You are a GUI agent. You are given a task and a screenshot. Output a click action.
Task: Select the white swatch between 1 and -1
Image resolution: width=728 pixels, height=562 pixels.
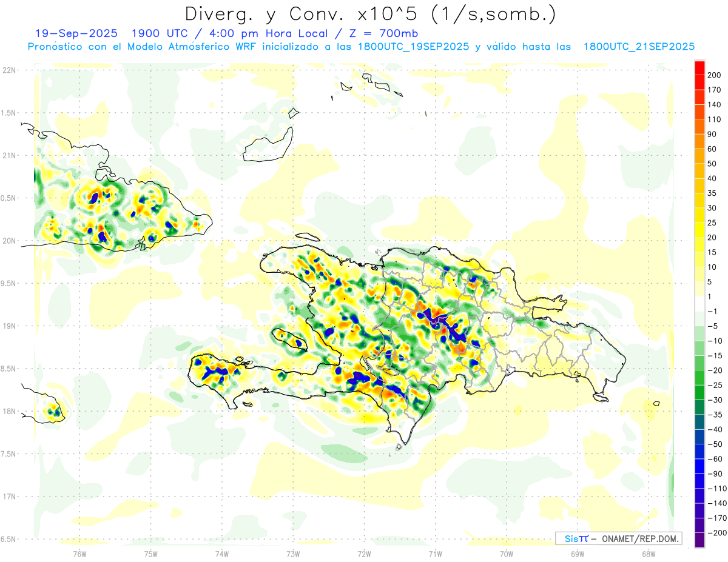699,304
